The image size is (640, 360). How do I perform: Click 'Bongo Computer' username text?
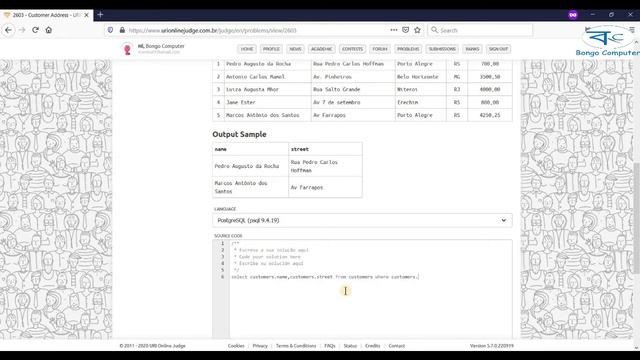(165, 46)
